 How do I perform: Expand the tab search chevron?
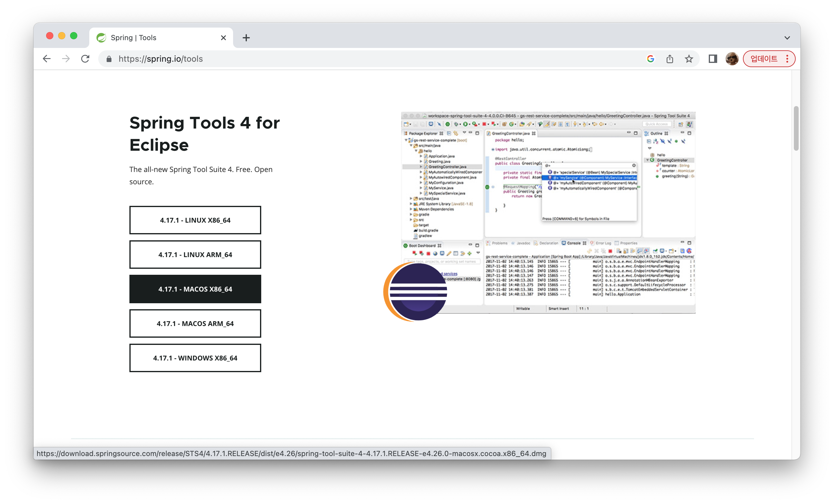point(787,38)
